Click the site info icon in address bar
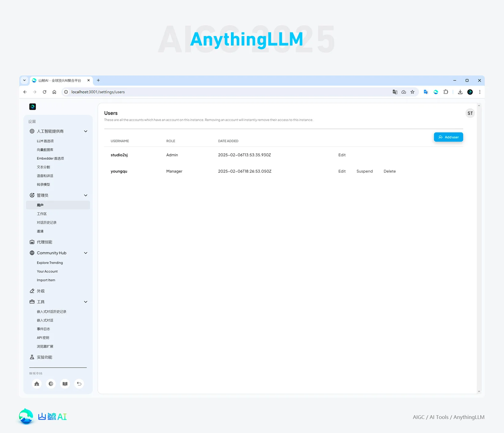 [66, 92]
